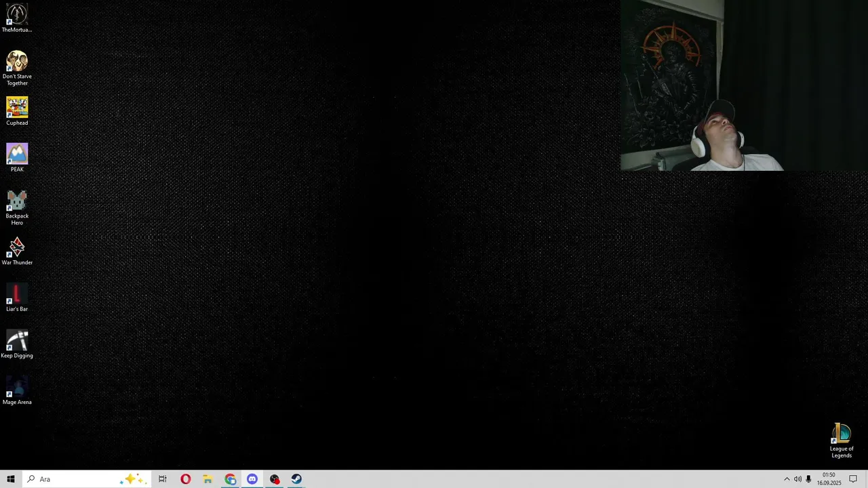Select the Cuphead desktop icon
This screenshot has height=488, width=868.
click(17, 111)
